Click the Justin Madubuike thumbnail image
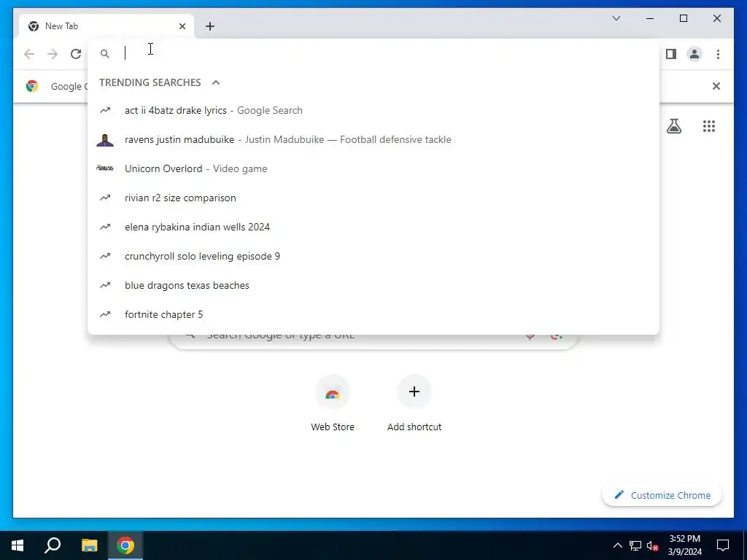Screen dimensions: 747x560 click(x=105, y=139)
